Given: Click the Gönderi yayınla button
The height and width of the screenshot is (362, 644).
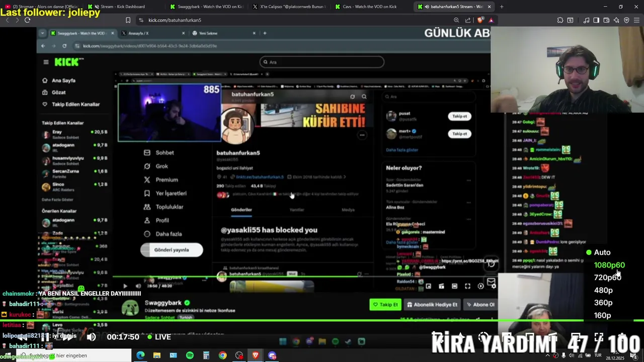Looking at the screenshot, I should point(172,250).
